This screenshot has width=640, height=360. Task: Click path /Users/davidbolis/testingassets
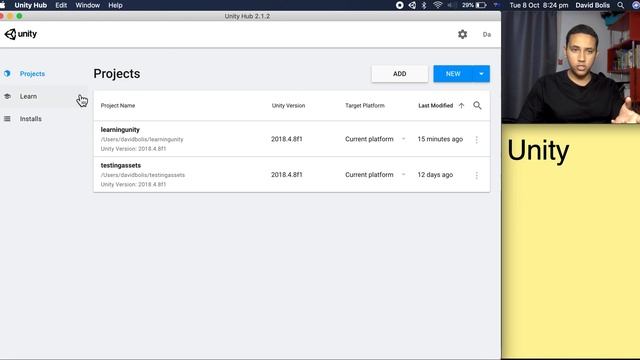click(142, 175)
